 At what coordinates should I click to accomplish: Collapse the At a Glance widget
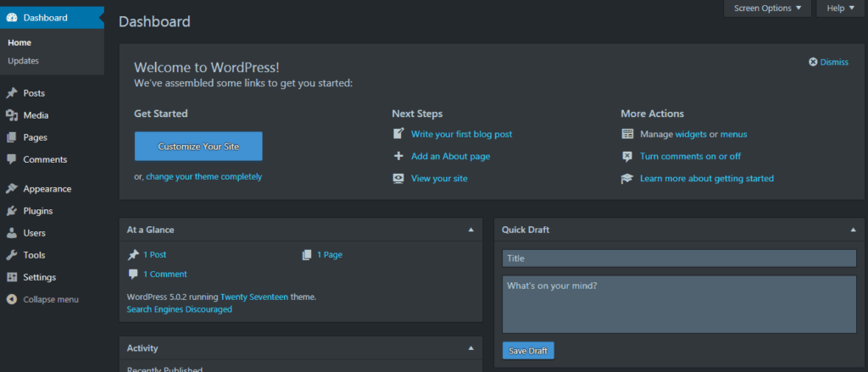471,230
